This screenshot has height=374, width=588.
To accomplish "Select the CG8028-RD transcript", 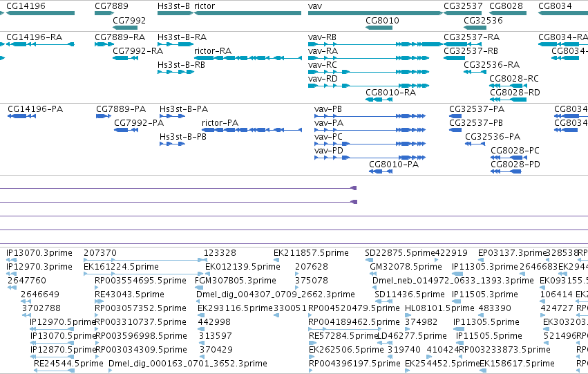I will (x=508, y=100).
